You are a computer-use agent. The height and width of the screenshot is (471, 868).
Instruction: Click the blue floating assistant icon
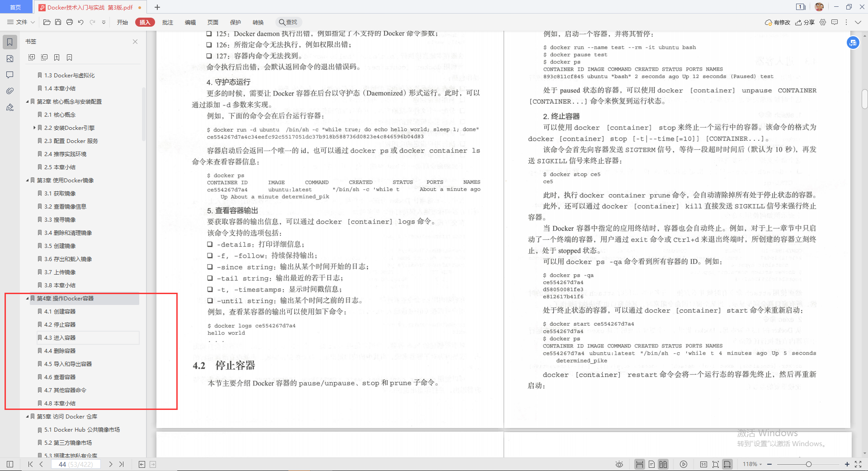(853, 43)
